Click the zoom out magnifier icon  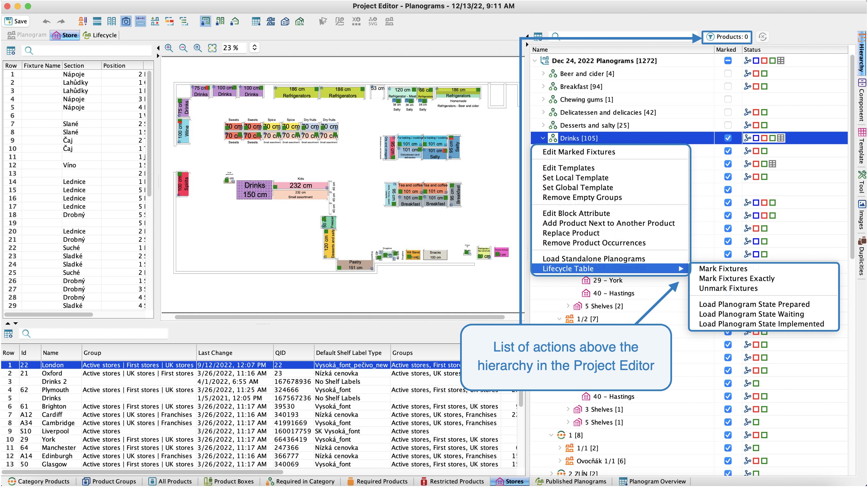[183, 48]
